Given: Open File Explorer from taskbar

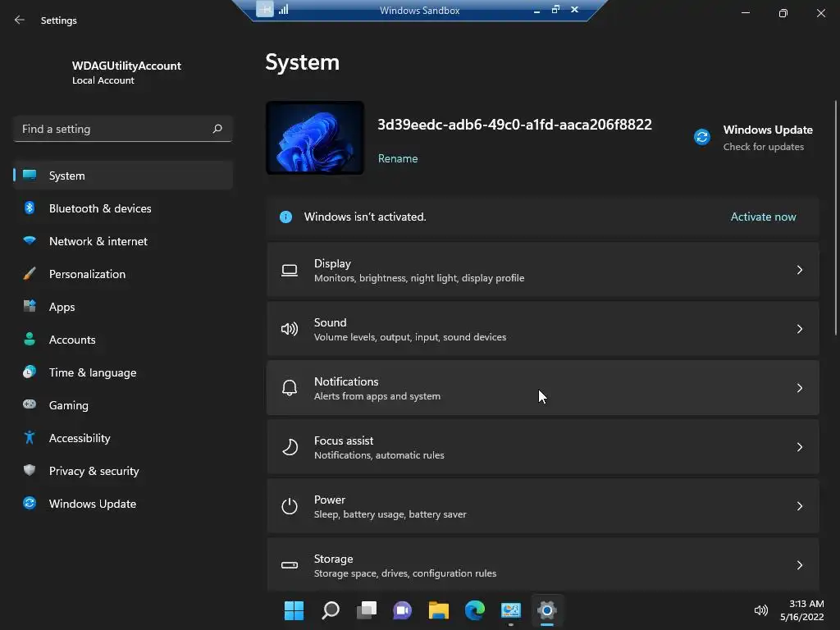Looking at the screenshot, I should pyautogui.click(x=439, y=610).
